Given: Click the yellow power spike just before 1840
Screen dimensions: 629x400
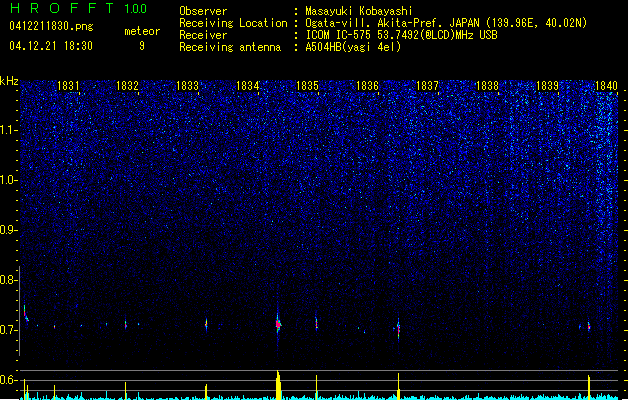Looking at the screenshot, I should pos(589,388).
